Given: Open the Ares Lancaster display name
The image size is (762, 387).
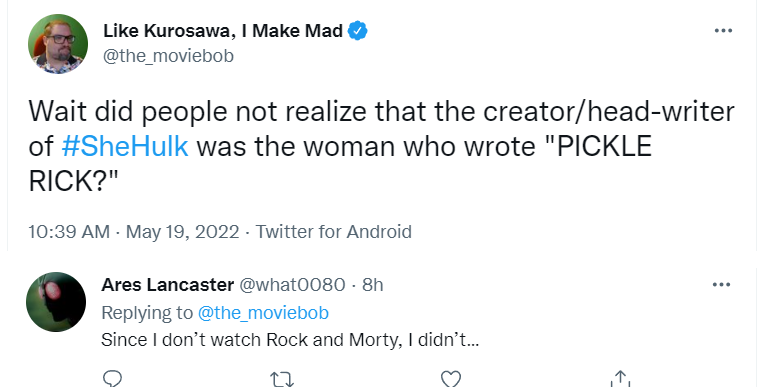Looking at the screenshot, I should [x=168, y=285].
